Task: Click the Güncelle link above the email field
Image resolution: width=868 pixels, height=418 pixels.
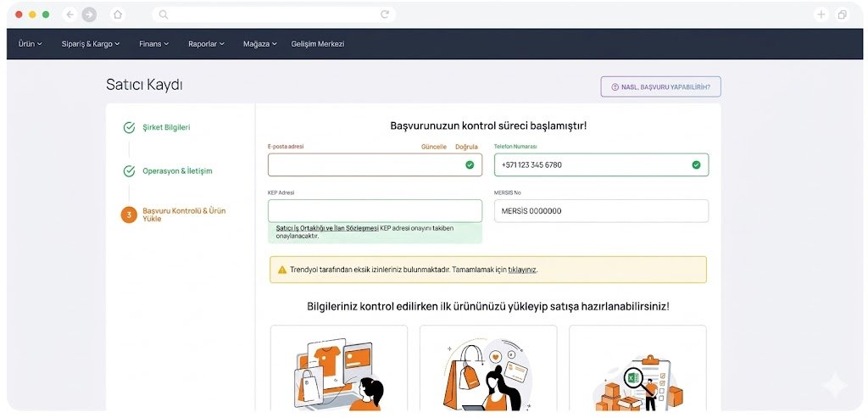Action: (433, 147)
